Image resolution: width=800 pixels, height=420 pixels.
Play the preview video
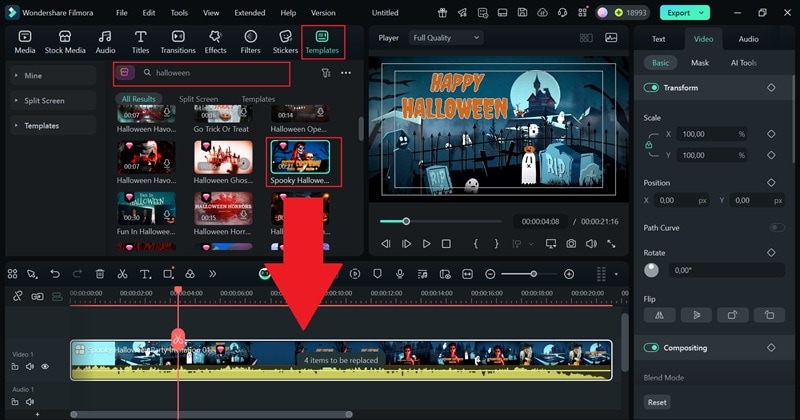(x=426, y=244)
